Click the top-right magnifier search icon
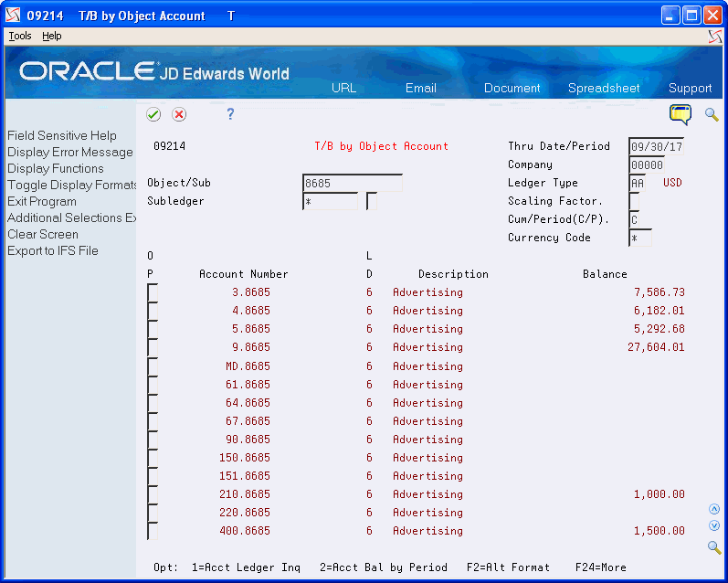 [712, 114]
